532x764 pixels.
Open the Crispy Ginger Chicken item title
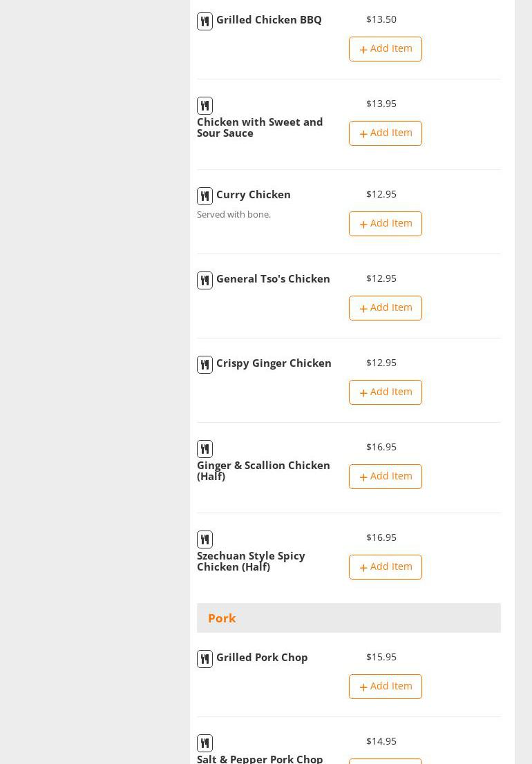(x=274, y=363)
